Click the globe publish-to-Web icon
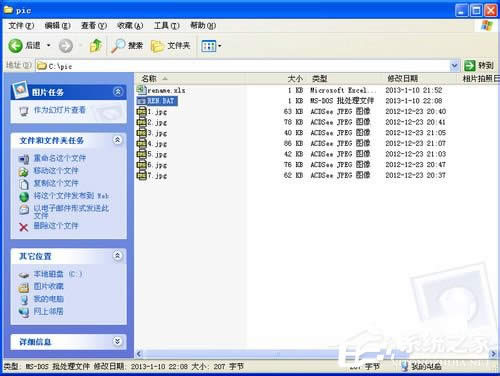This screenshot has width=500, height=376. coord(24,197)
